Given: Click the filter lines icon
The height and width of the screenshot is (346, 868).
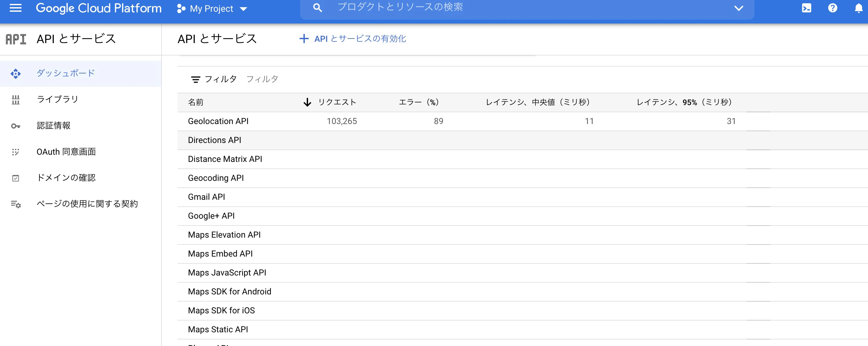Looking at the screenshot, I should tap(195, 80).
